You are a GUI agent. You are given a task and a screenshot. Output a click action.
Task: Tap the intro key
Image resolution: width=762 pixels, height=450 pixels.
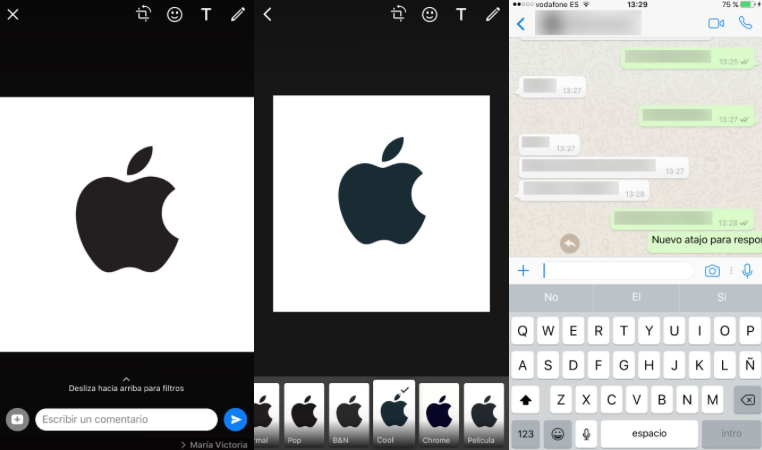point(731,433)
